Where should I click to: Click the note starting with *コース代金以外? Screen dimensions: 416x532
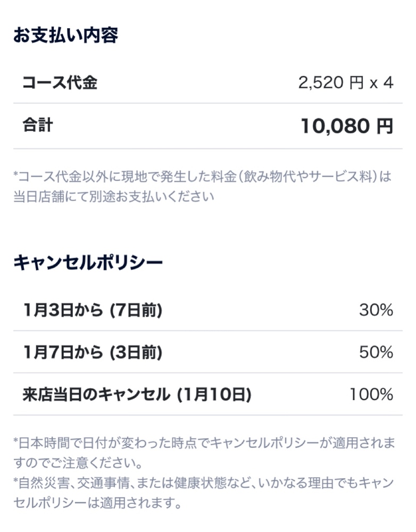[202, 177]
